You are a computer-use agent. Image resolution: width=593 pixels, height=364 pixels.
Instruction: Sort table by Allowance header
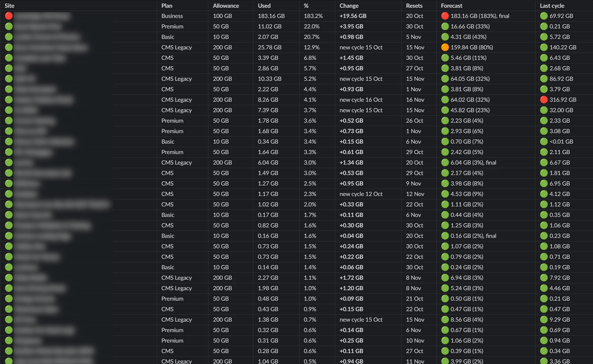(x=226, y=6)
